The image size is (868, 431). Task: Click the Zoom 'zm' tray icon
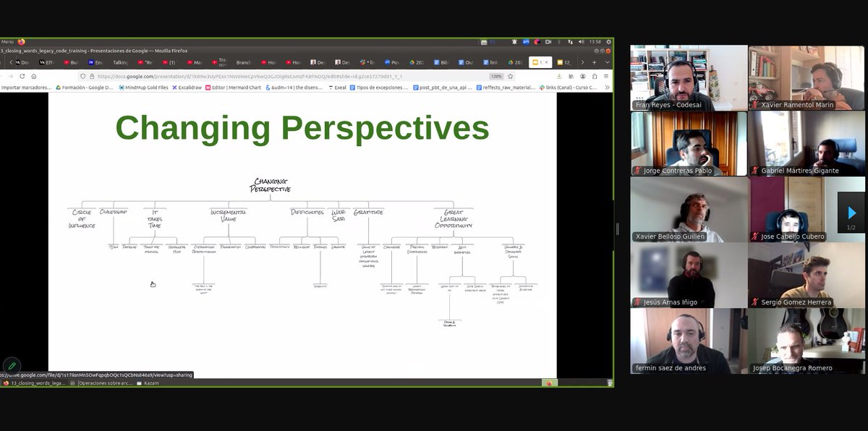tap(526, 41)
